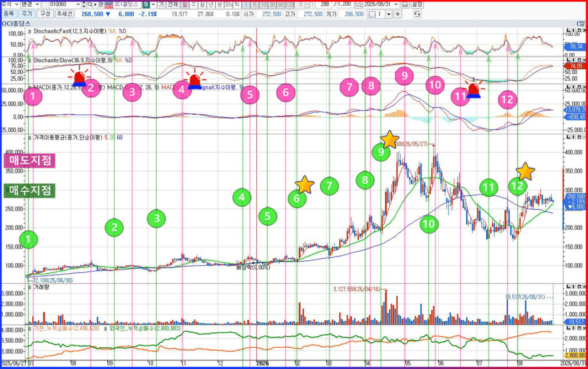Click the volume (거래량) indicator marker square
This screenshot has height=369, width=588.
point(30,288)
